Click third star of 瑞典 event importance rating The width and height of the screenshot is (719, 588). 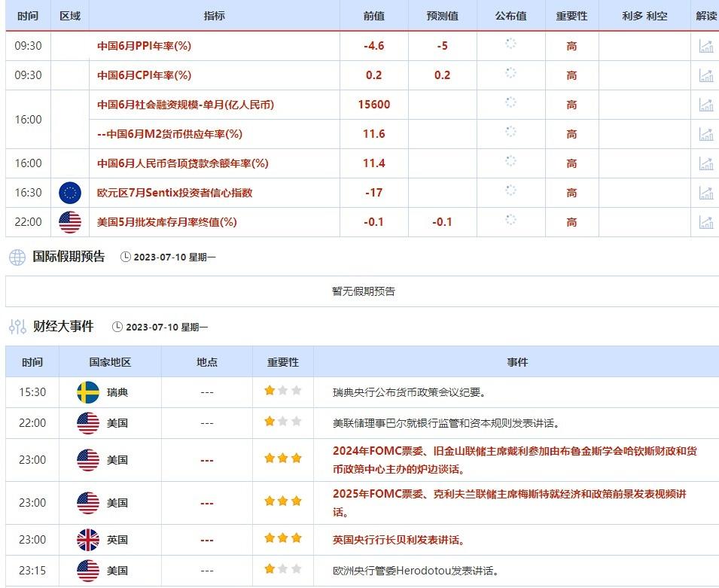point(297,392)
